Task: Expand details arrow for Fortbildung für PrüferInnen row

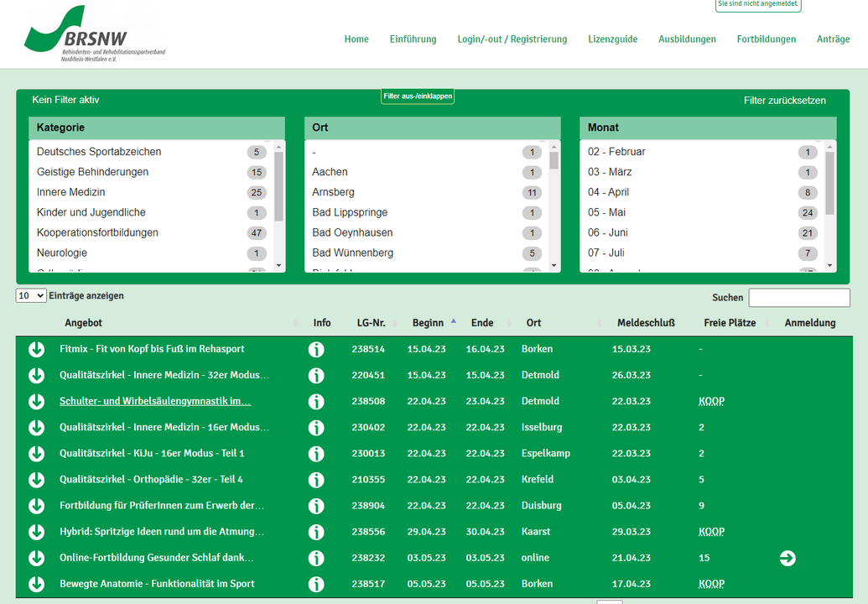Action: point(37,506)
